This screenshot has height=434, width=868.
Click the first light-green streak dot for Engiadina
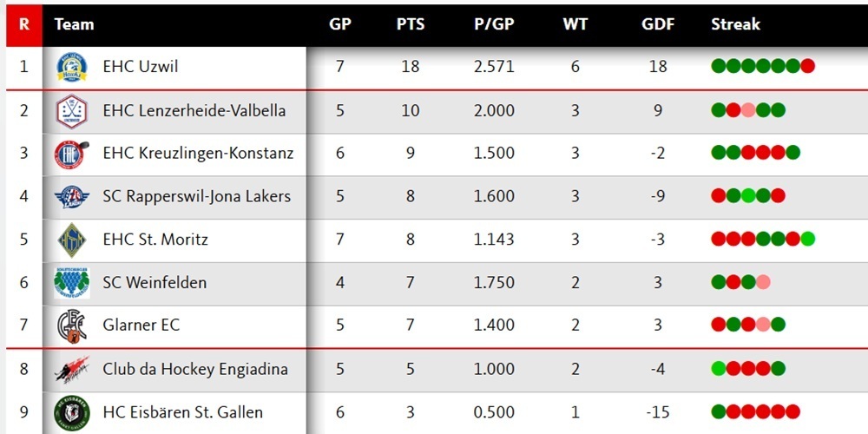click(x=718, y=369)
